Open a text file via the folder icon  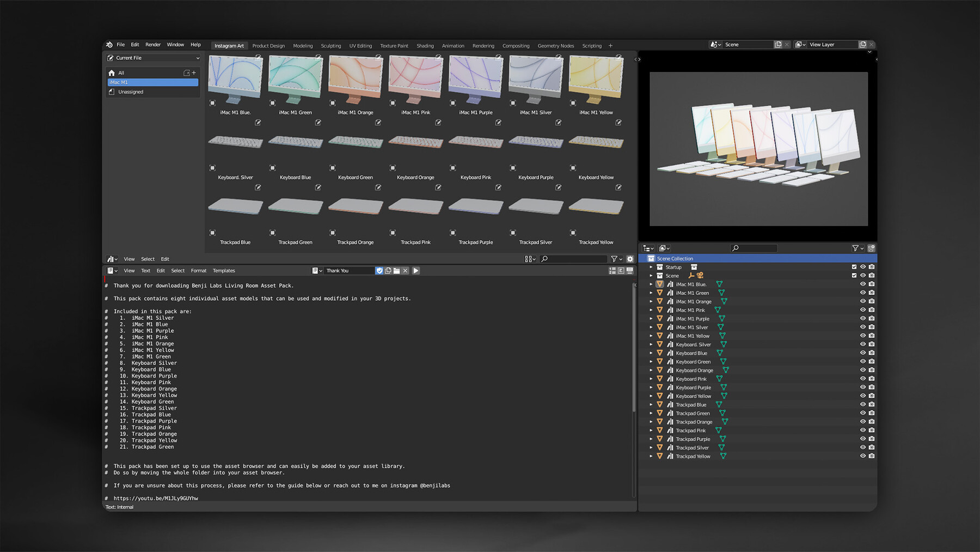(x=397, y=270)
